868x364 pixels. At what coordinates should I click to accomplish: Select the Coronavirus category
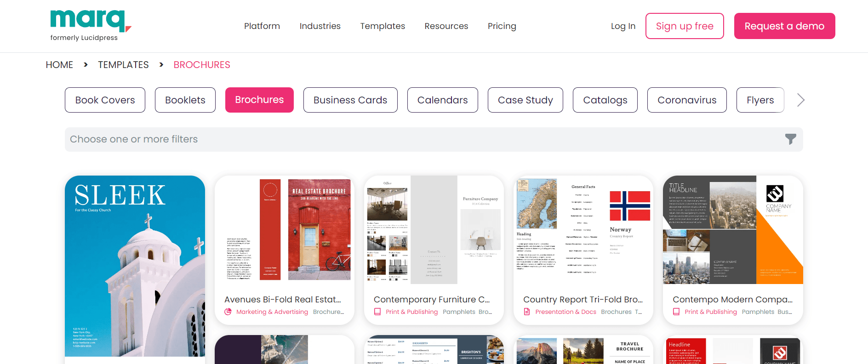(x=687, y=100)
